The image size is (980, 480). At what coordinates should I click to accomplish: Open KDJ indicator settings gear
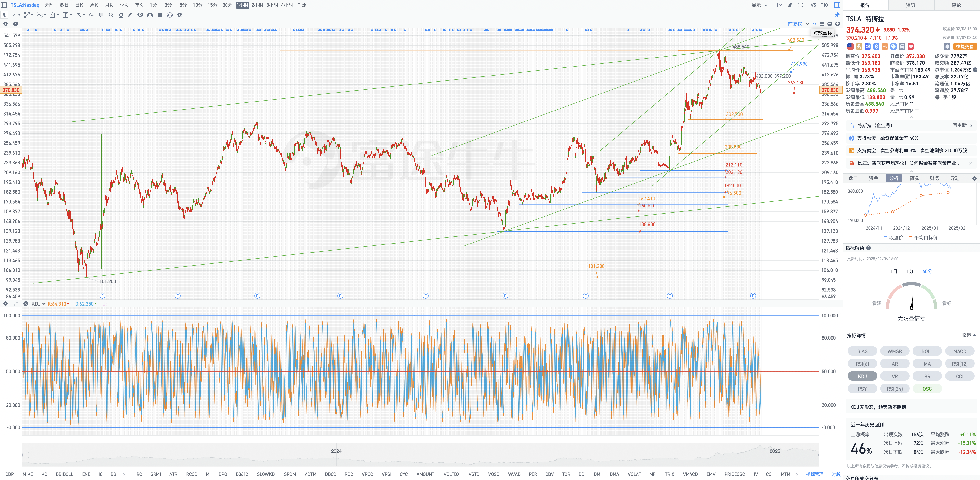tap(5, 304)
